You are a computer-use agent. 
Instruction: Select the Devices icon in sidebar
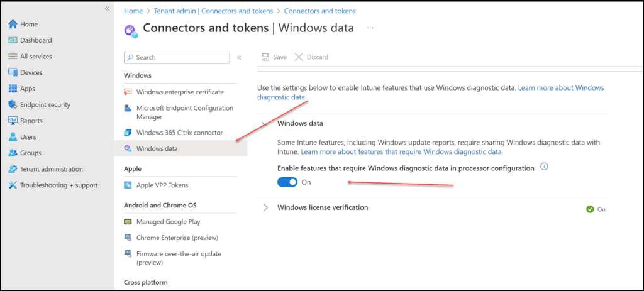(13, 72)
